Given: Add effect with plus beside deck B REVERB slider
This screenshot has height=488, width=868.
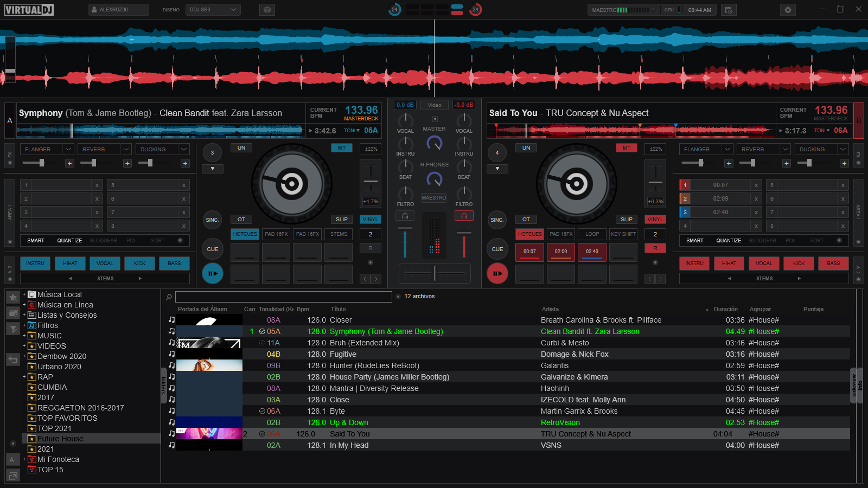Looking at the screenshot, I should (786, 163).
